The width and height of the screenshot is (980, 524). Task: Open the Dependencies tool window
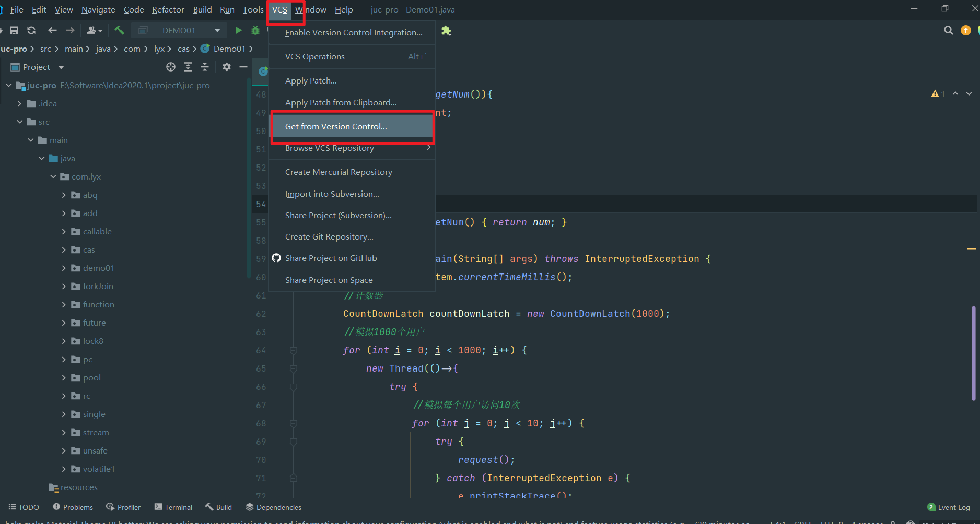273,507
